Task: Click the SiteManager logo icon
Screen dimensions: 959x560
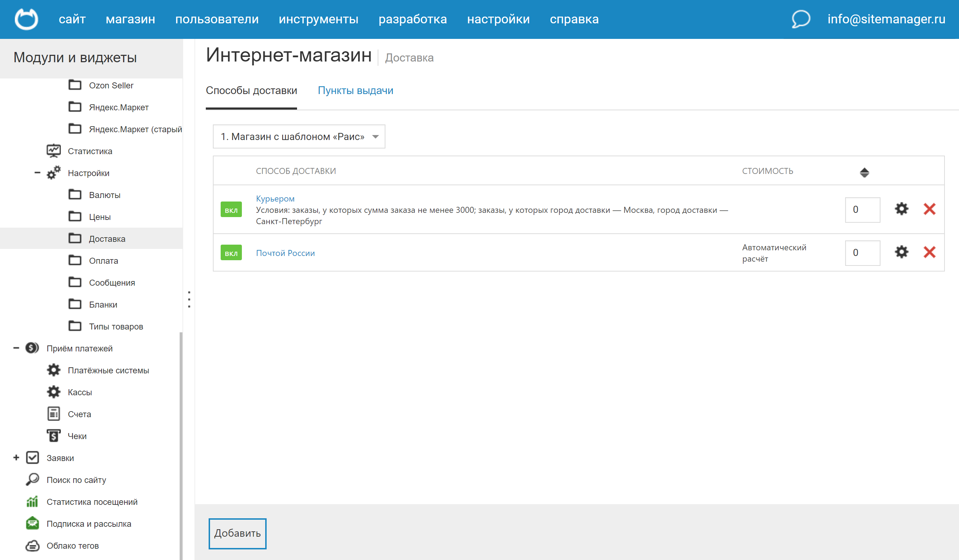Action: pos(26,19)
